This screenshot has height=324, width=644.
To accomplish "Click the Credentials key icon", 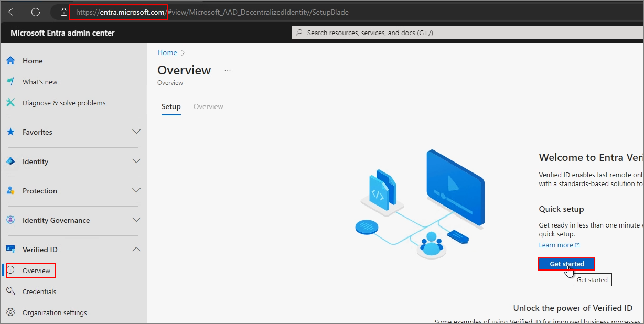I will pyautogui.click(x=10, y=291).
